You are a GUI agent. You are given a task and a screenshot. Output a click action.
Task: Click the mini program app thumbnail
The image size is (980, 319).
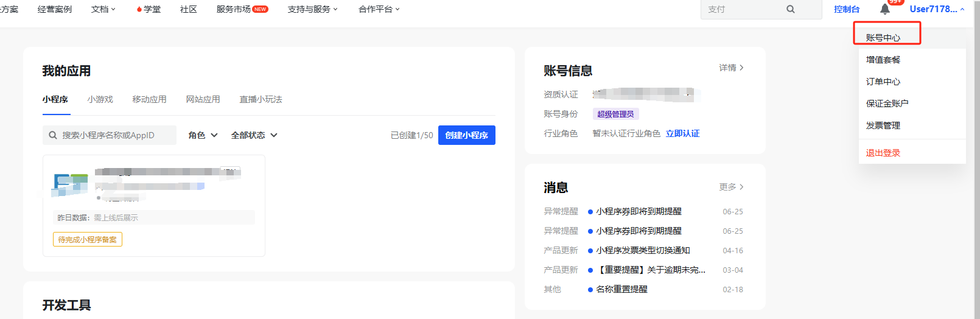pos(69,184)
